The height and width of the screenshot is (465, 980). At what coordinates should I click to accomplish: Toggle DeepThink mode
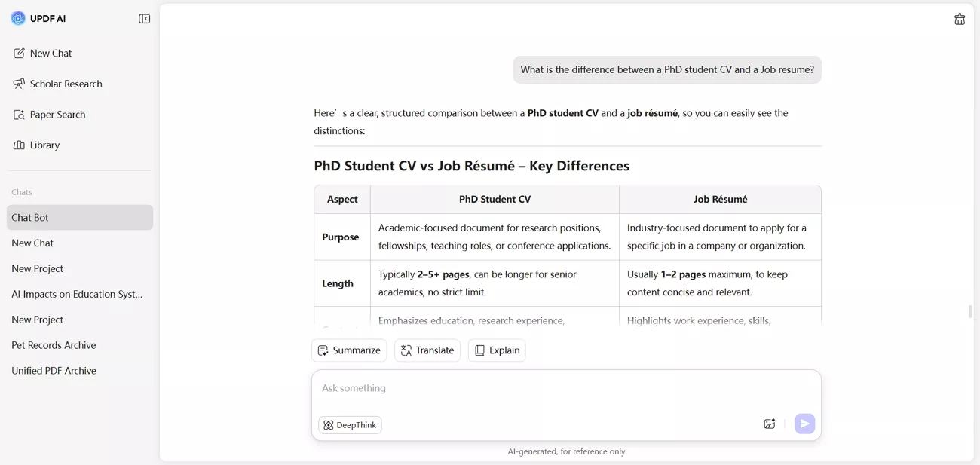[x=350, y=425]
